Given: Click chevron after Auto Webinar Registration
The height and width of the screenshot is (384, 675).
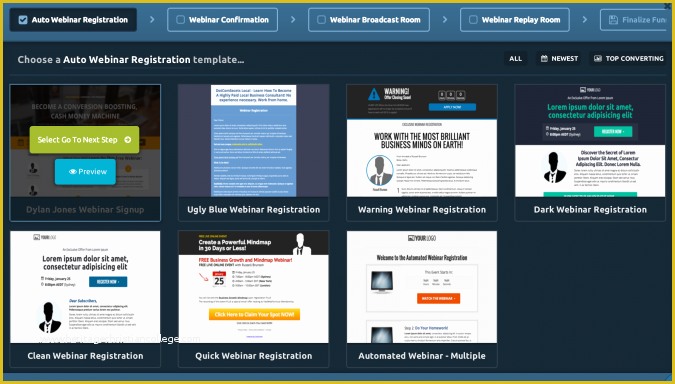Looking at the screenshot, I should [152, 20].
